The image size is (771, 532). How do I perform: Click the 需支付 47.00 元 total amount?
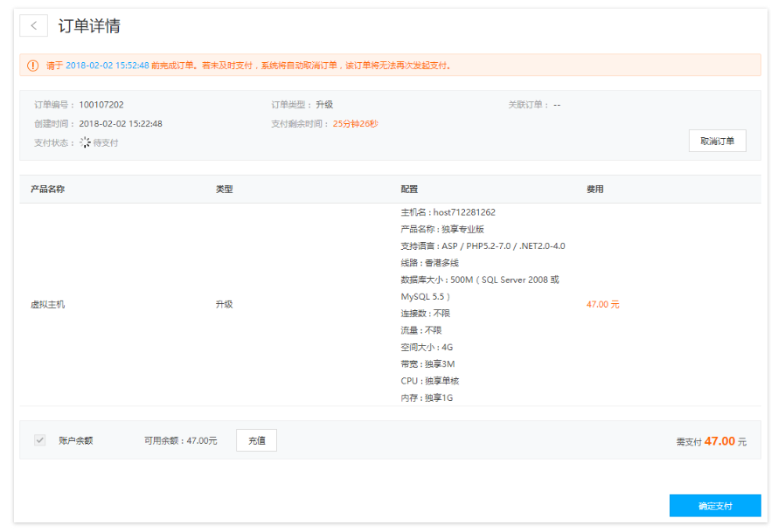click(x=711, y=442)
